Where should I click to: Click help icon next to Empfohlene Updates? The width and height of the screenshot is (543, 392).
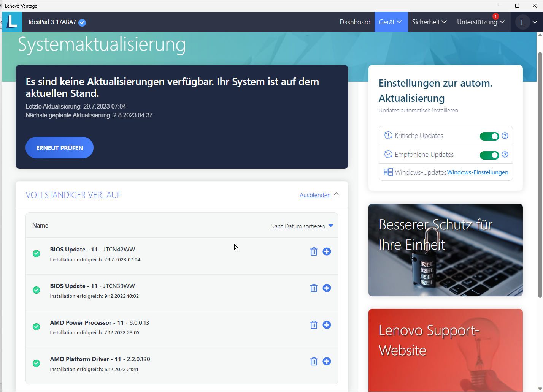coord(505,155)
